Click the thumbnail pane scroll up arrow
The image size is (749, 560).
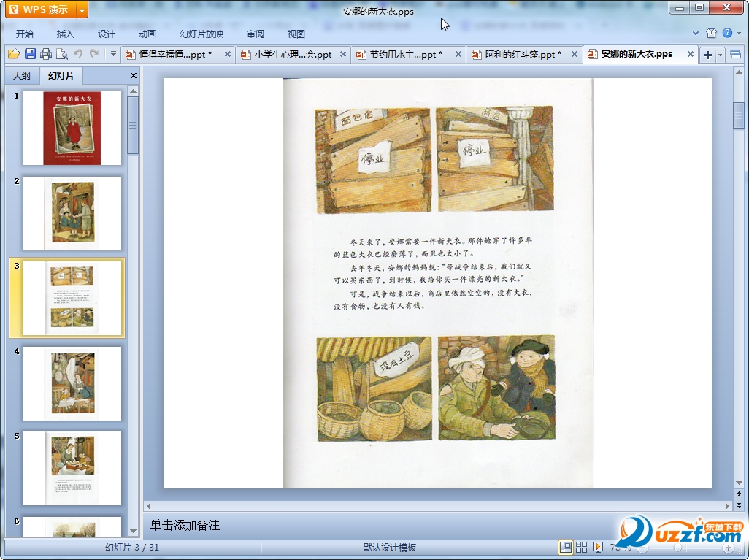pyautogui.click(x=134, y=91)
